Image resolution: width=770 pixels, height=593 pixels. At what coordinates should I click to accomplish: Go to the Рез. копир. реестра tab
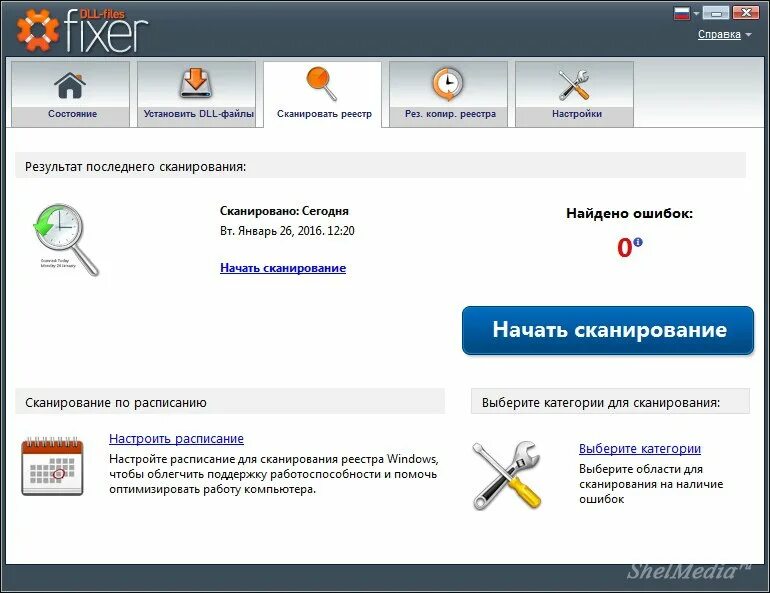click(x=448, y=94)
